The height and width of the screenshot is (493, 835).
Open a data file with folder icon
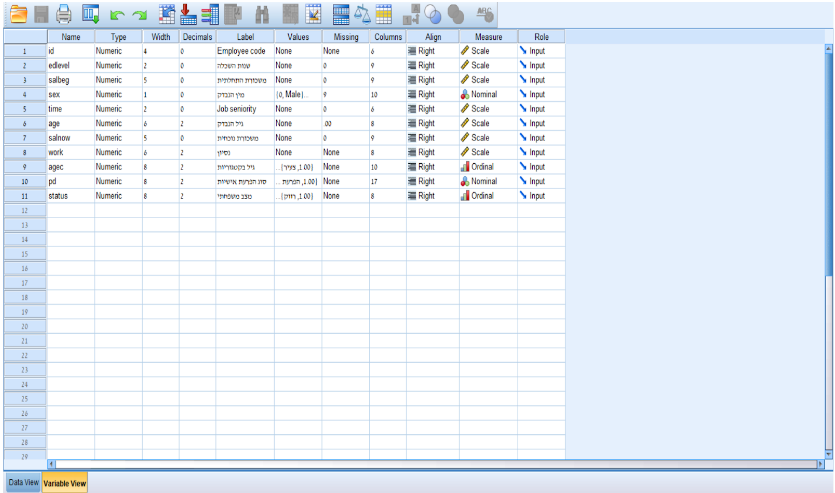(19, 14)
